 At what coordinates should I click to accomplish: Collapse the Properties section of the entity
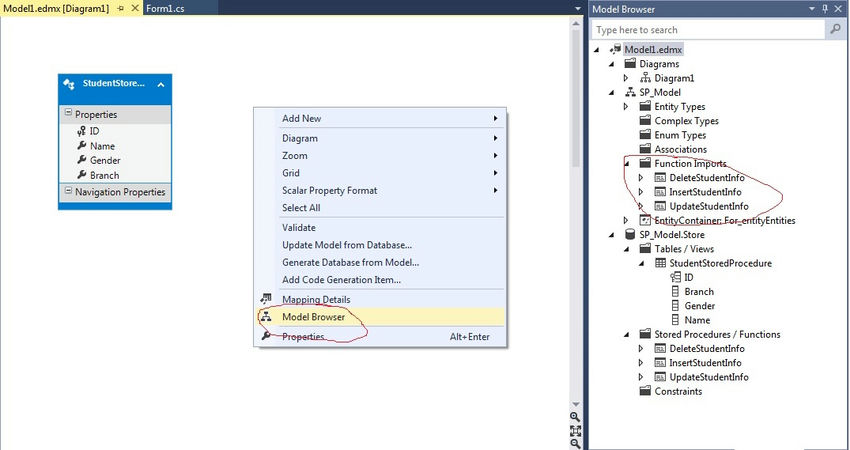point(68,113)
